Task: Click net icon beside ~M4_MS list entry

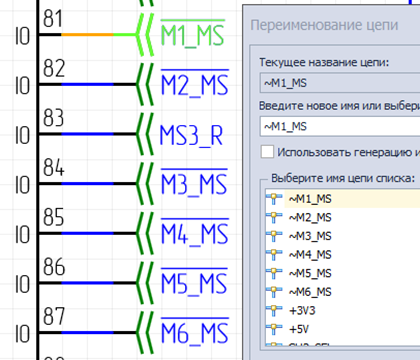Action: (x=274, y=255)
